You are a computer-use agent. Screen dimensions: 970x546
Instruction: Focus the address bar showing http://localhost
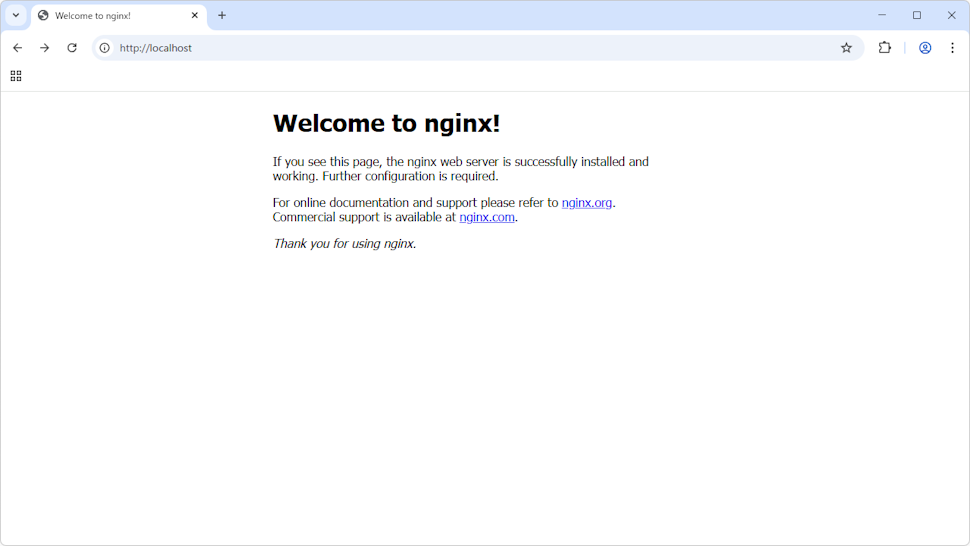pos(476,48)
